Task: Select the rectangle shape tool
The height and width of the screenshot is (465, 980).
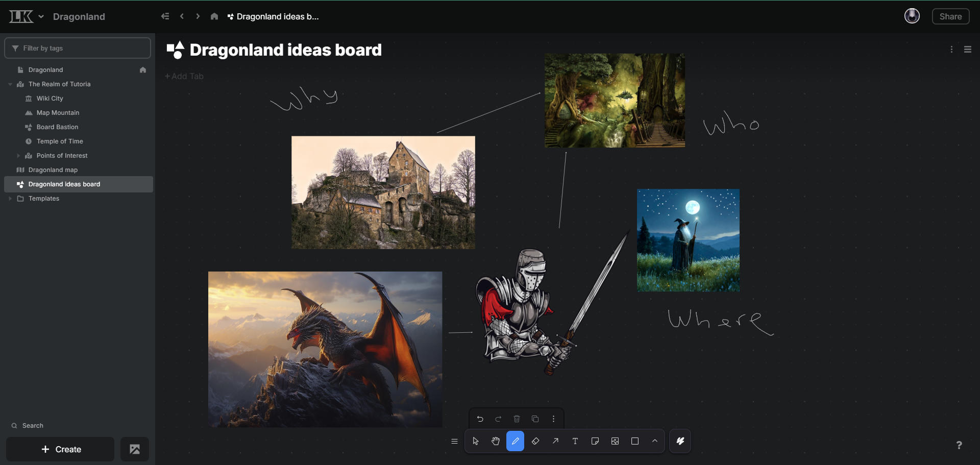Action: (x=635, y=441)
